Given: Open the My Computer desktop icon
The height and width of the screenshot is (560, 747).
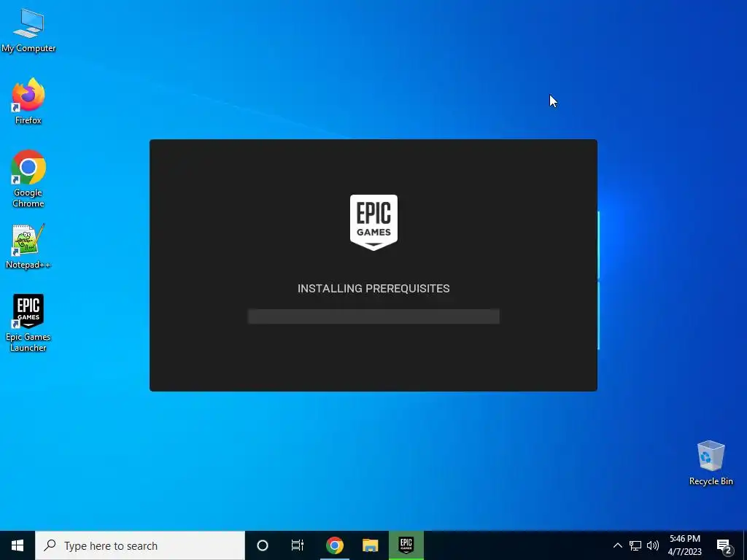Looking at the screenshot, I should tap(28, 30).
